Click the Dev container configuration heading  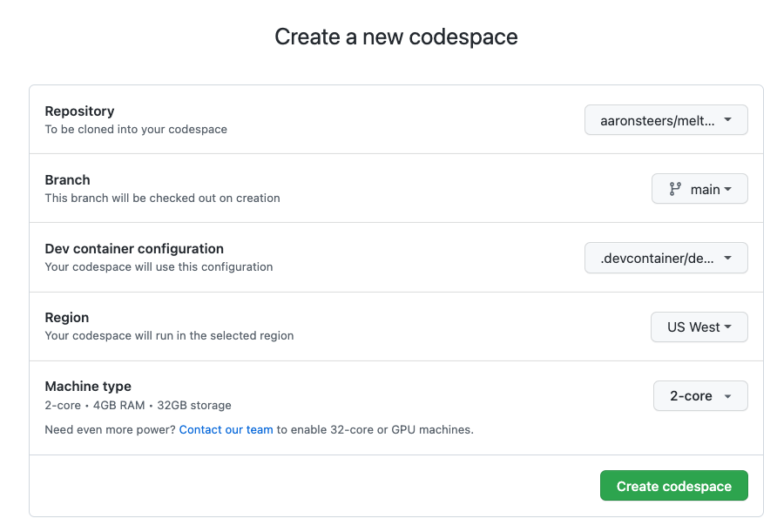pos(134,248)
